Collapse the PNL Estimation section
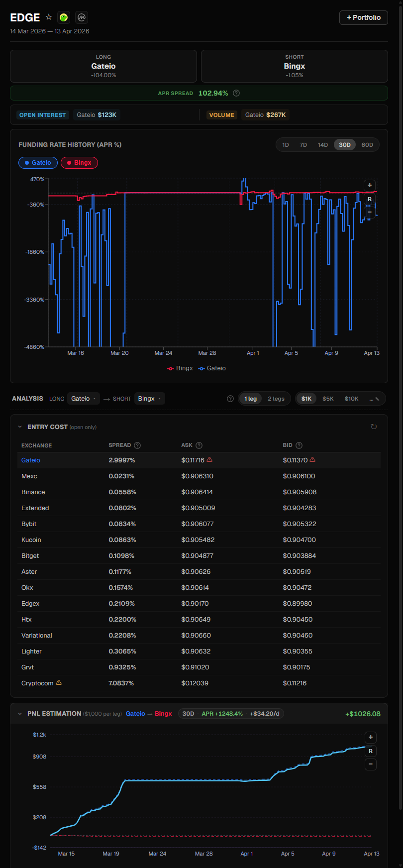Viewport: 403px width, 868px height. coord(20,714)
